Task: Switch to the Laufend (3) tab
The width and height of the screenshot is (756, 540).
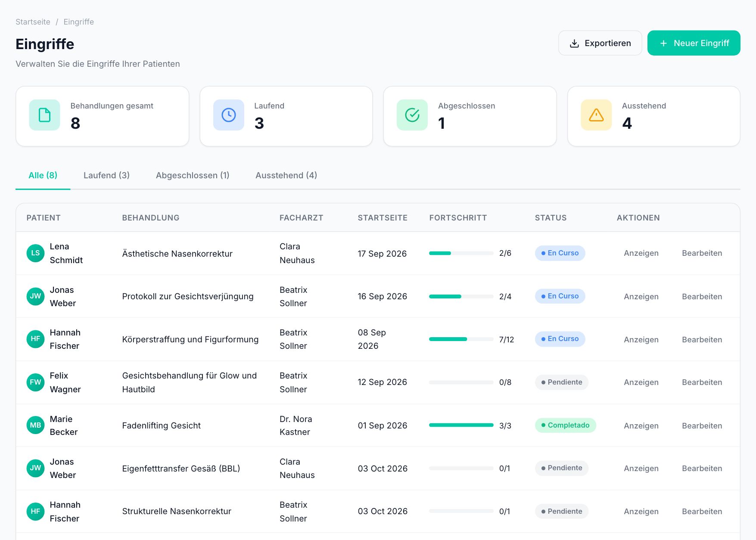Action: 106,175
